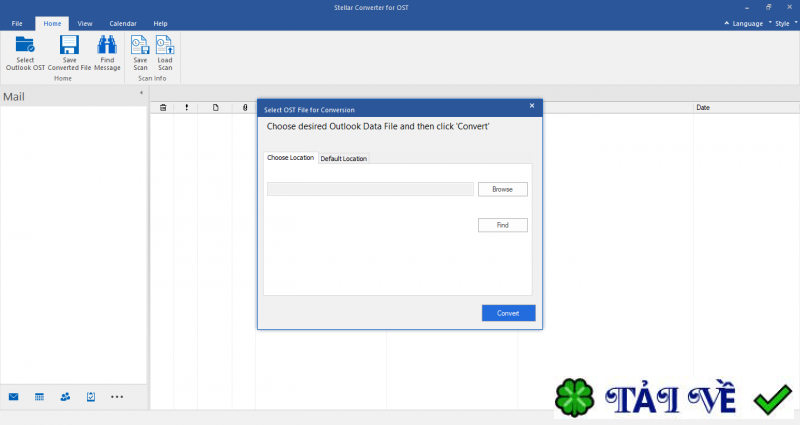The width and height of the screenshot is (800, 425).
Task: Close the Select OST File dialog
Action: (532, 106)
